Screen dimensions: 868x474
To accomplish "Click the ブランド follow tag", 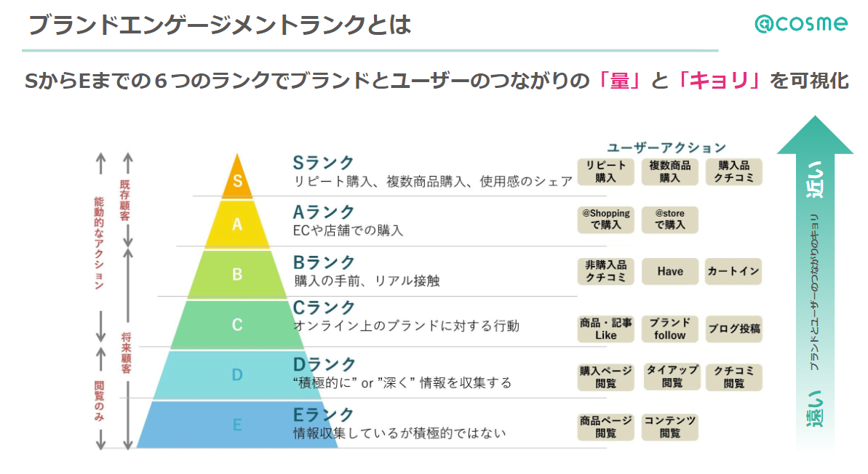I will [670, 329].
